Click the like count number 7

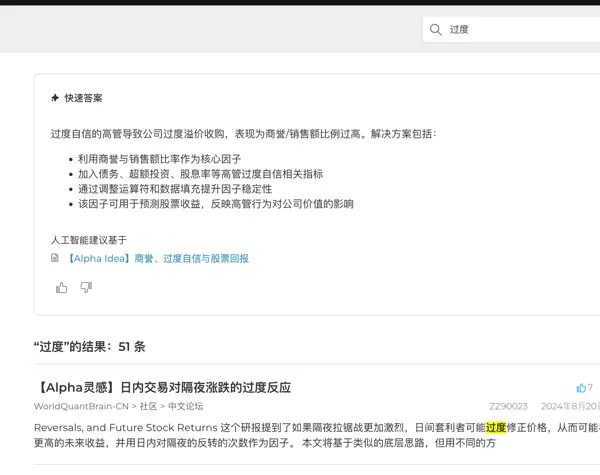[x=590, y=388]
